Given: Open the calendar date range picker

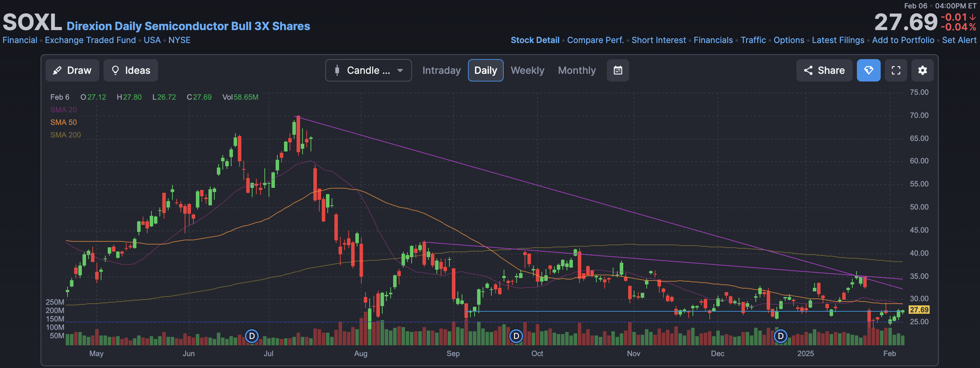Looking at the screenshot, I should (618, 70).
